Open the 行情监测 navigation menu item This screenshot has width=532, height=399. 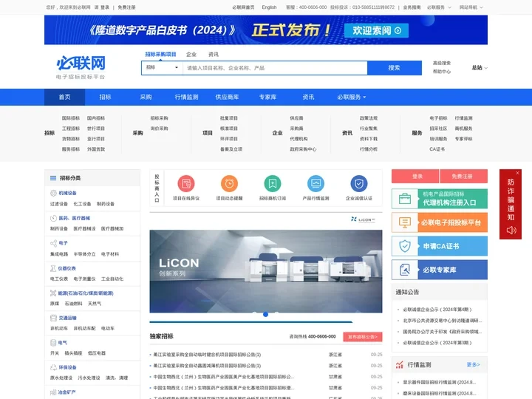186,97
